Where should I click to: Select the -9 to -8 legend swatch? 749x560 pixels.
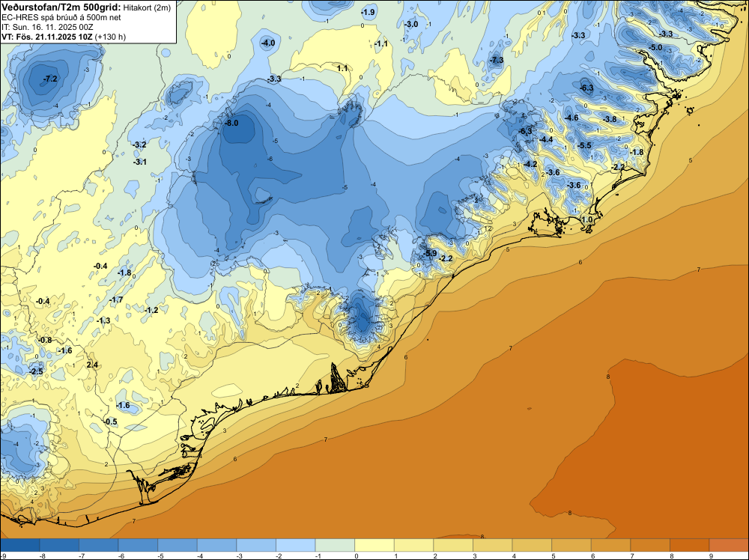[x=19, y=545]
